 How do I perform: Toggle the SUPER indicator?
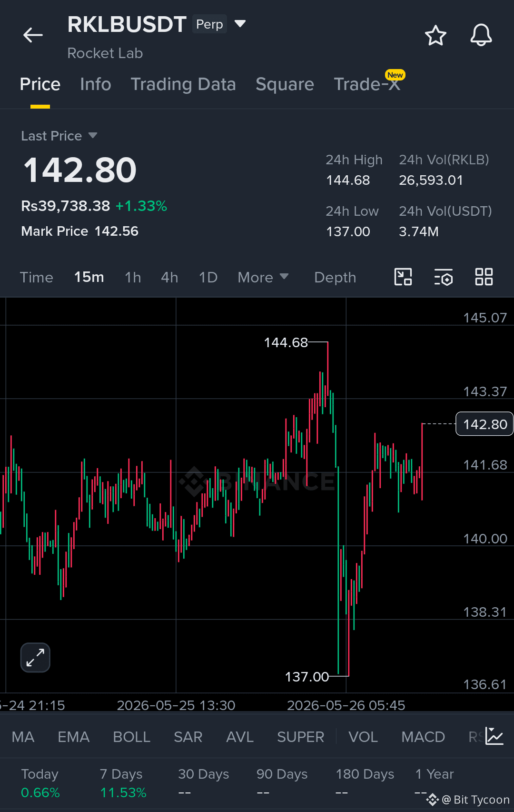click(x=300, y=737)
